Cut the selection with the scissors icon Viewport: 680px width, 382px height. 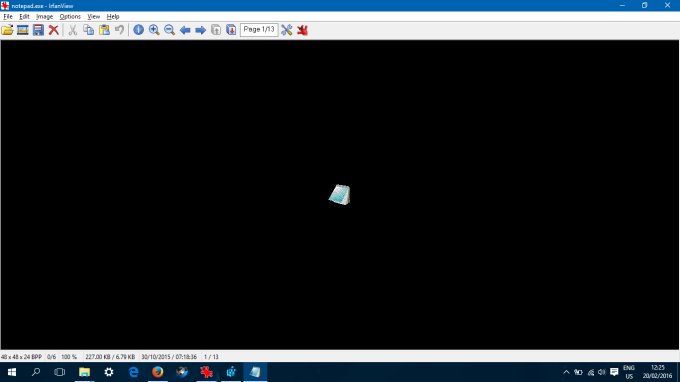[73, 30]
